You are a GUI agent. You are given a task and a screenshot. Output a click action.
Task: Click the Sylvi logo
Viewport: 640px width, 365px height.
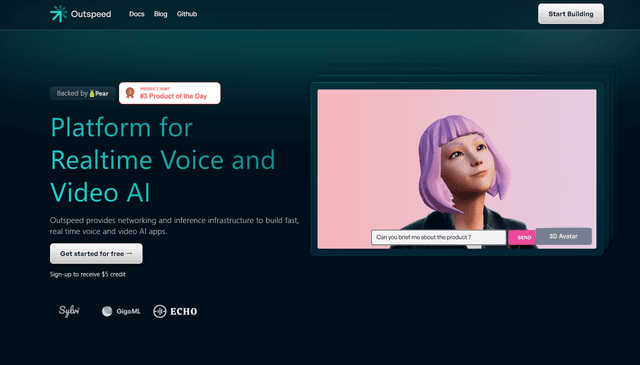[x=69, y=311]
